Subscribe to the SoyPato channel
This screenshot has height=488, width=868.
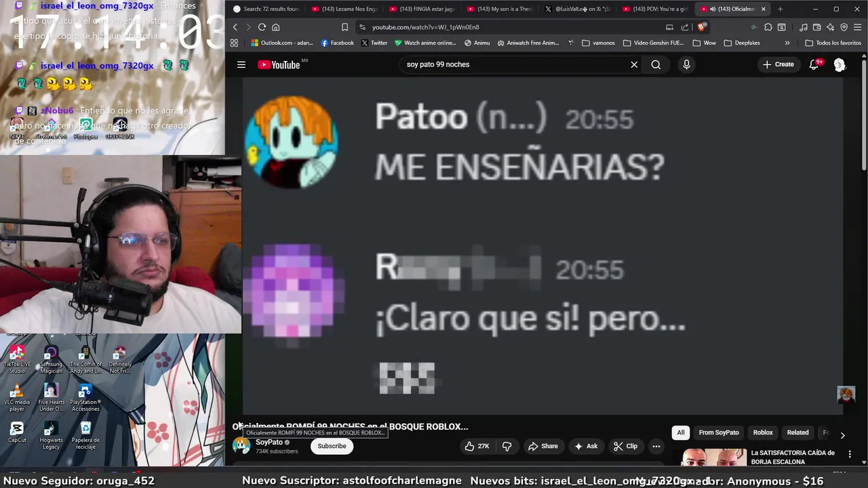332,446
